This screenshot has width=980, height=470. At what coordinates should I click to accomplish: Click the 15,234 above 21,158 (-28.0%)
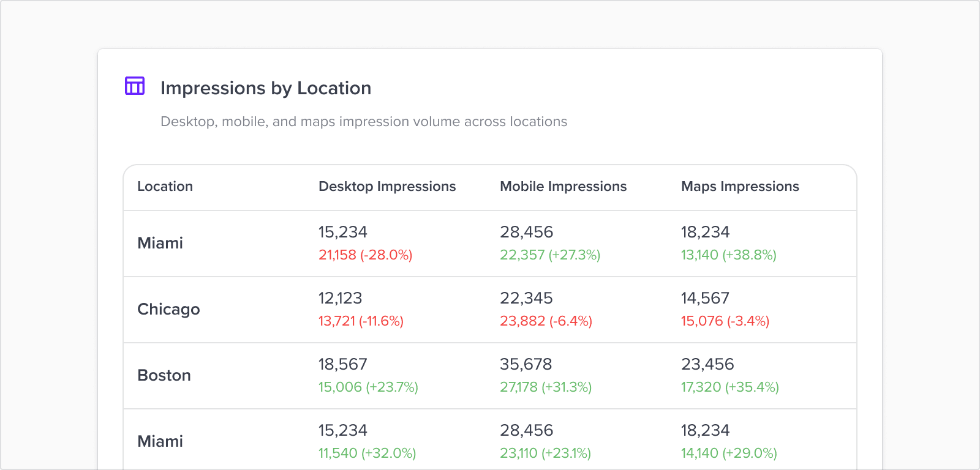343,232
